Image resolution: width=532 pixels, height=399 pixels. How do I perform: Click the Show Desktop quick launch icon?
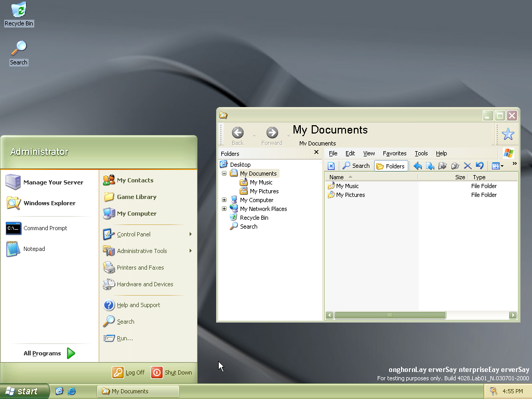click(59, 391)
